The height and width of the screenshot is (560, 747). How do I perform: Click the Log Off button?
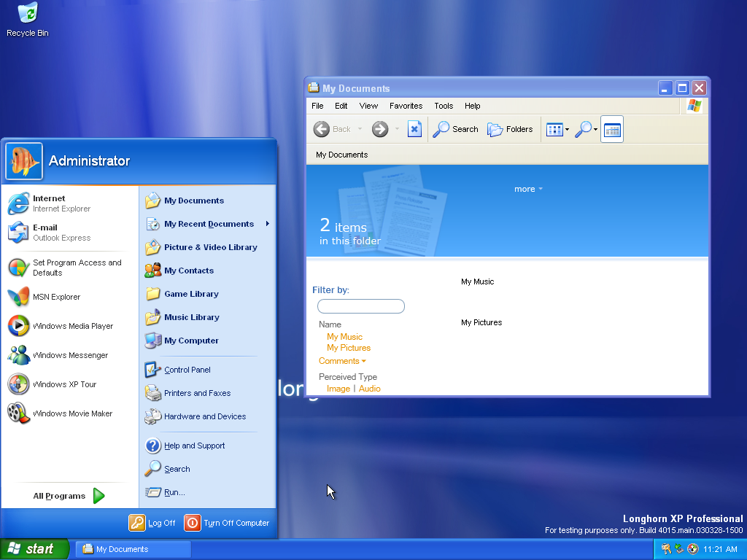152,523
